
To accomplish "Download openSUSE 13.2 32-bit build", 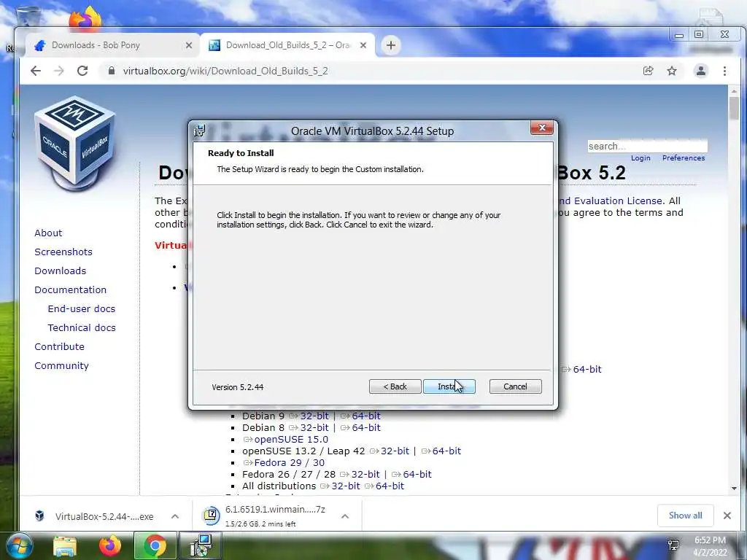I will [x=395, y=451].
